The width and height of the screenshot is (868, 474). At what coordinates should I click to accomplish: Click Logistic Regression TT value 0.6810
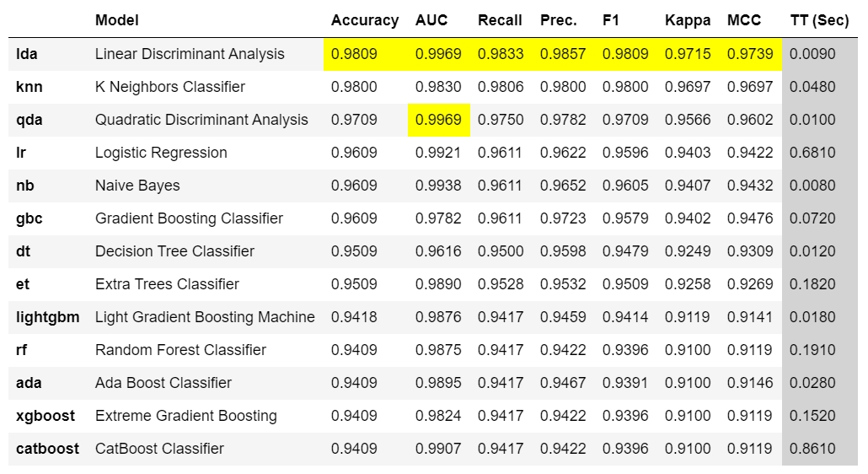point(812,153)
